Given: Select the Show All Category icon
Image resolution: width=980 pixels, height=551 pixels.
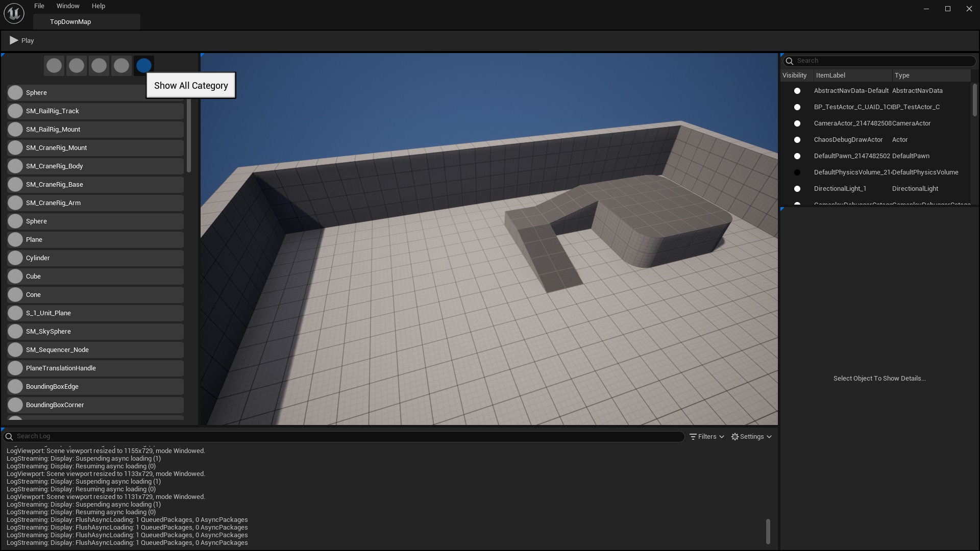Looking at the screenshot, I should [144, 65].
